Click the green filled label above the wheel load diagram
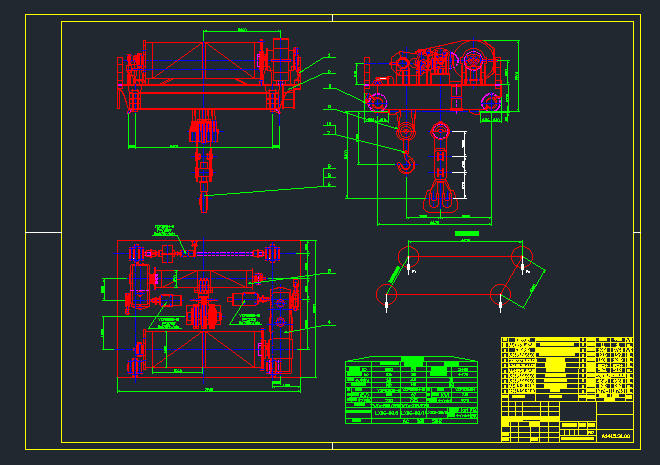Viewport: 660px width, 465px height. [467, 234]
